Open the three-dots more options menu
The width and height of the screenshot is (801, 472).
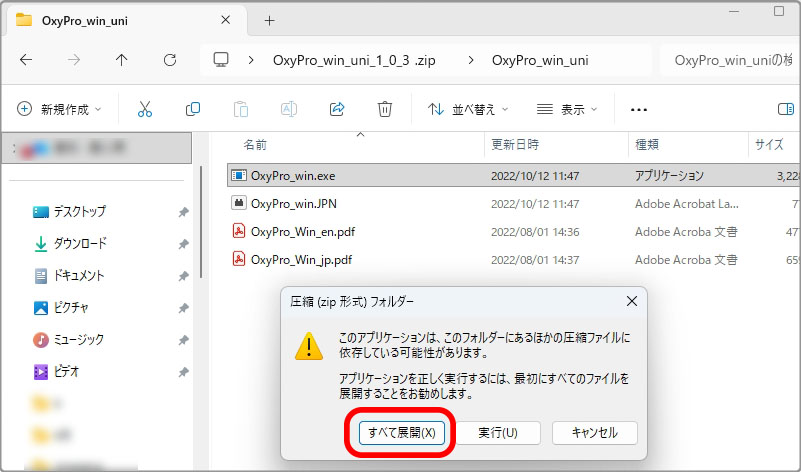pyautogui.click(x=639, y=109)
